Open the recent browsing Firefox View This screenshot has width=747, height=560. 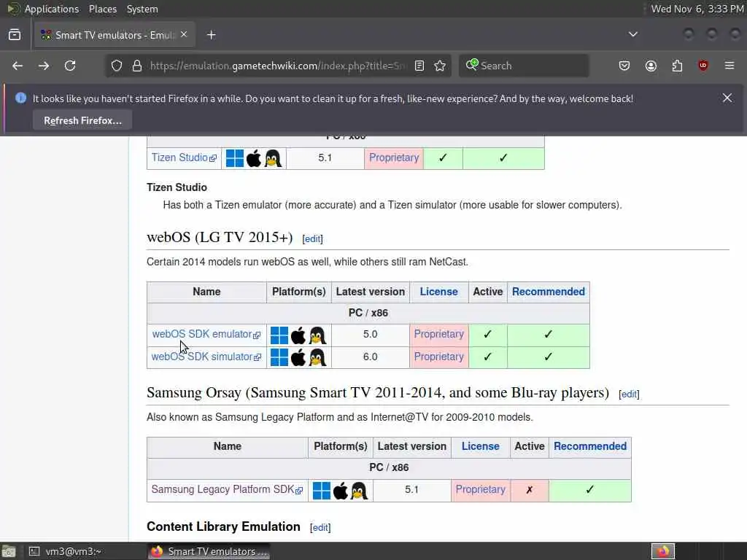coord(15,35)
